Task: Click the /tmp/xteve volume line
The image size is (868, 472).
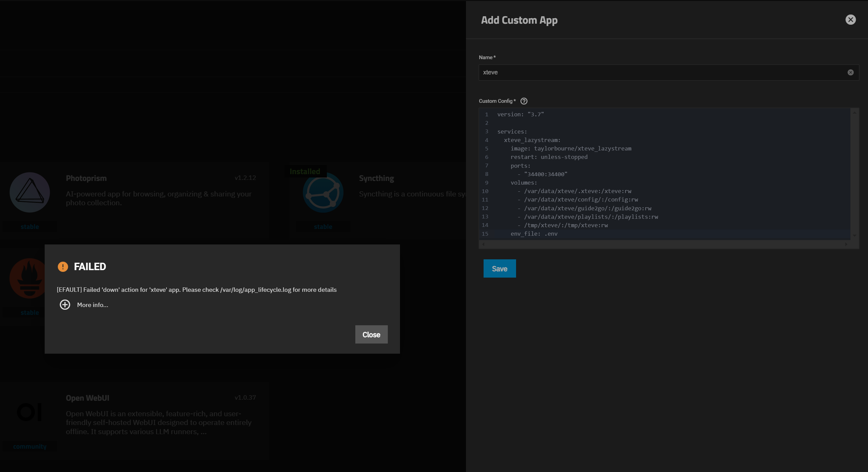Action: point(562,225)
